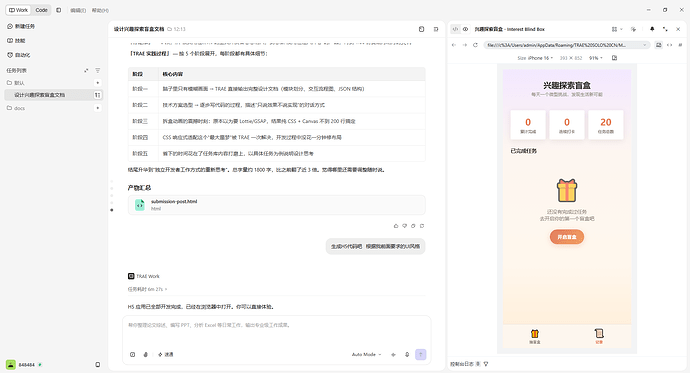Open address bar history dropdown arrow
The width and height of the screenshot is (690, 373).
tap(645, 45)
